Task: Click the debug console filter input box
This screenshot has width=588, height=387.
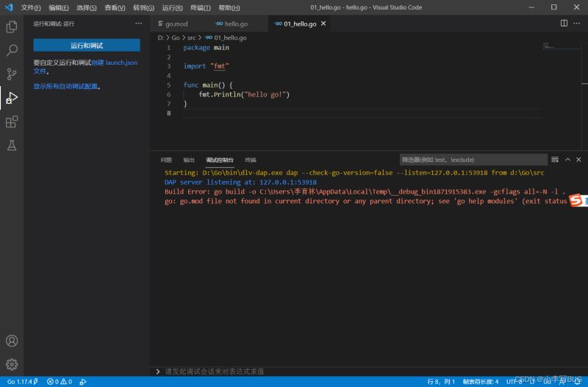Action: point(473,160)
